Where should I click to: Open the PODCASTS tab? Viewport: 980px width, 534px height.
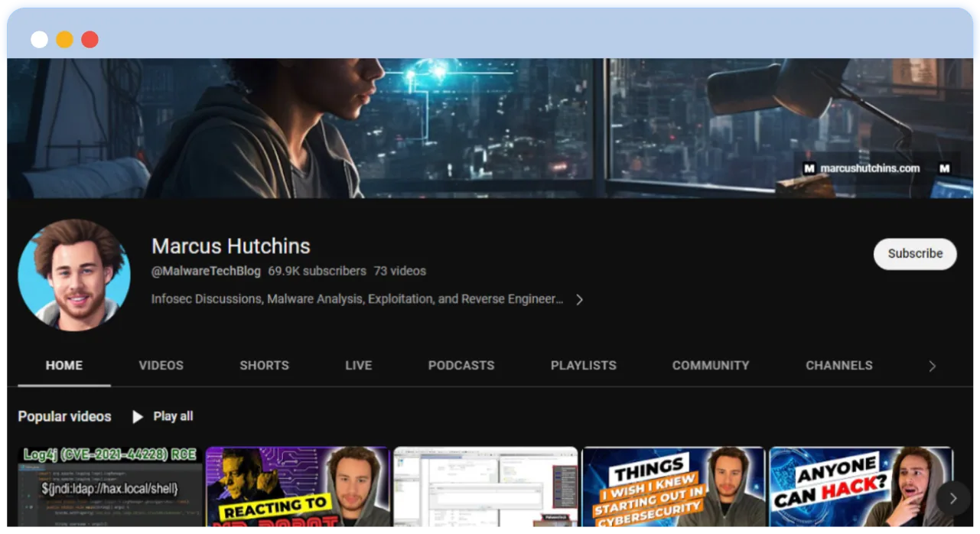click(461, 365)
